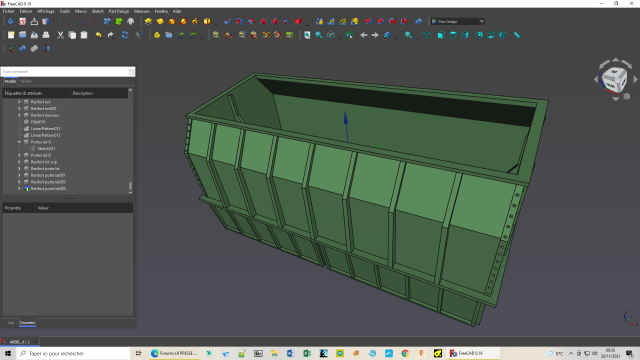Switch to the Tâches tab

click(x=26, y=82)
